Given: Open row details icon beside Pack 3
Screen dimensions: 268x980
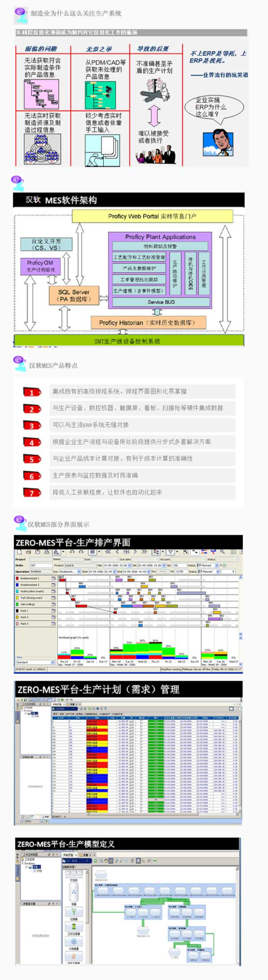Looking at the screenshot, I should (x=53, y=624).
